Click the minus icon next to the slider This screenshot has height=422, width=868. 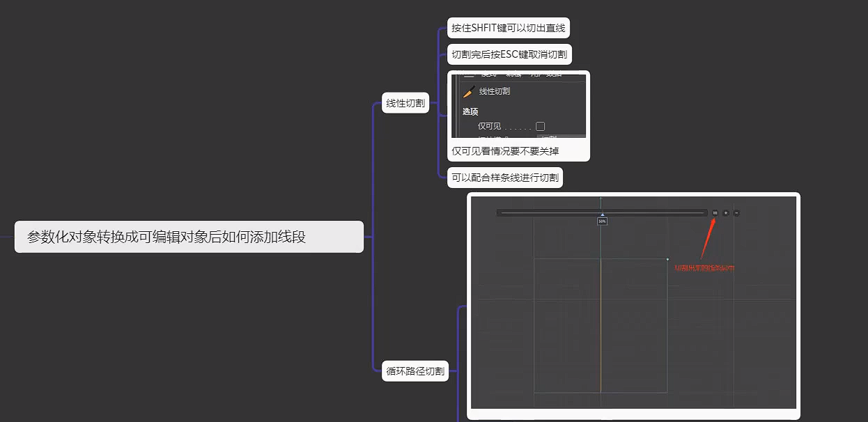click(736, 212)
